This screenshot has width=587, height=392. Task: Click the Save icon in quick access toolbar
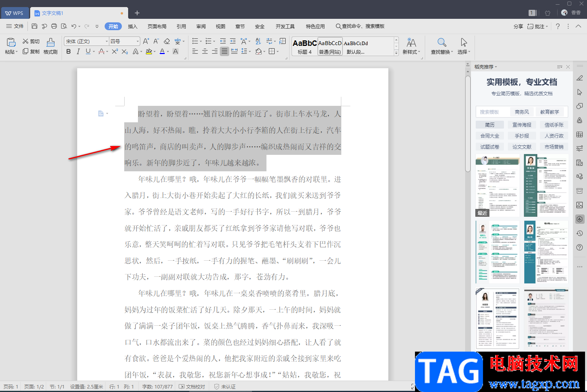click(x=34, y=26)
